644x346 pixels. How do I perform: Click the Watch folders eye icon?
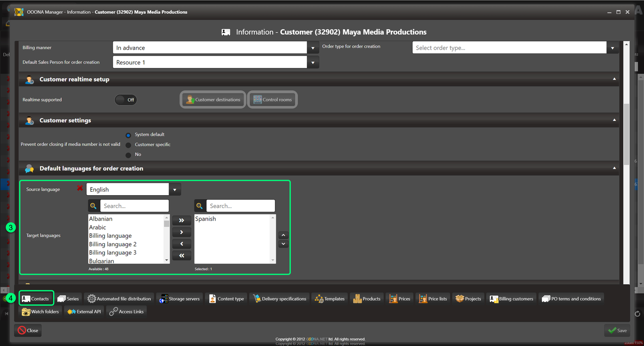[x=26, y=312]
